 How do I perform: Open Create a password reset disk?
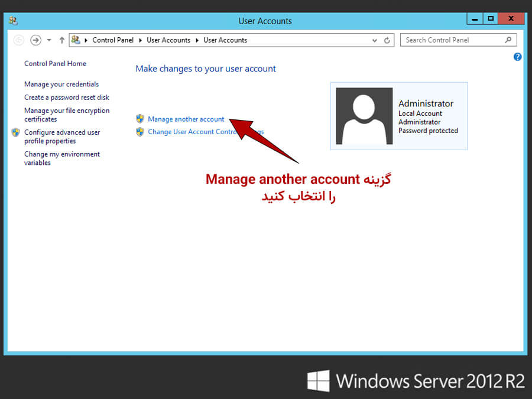pyautogui.click(x=67, y=98)
